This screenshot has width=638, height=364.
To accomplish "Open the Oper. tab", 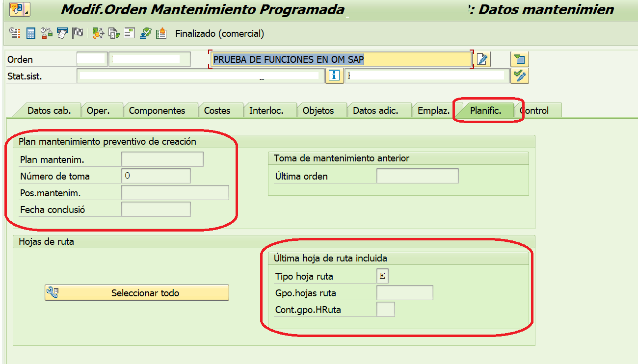I will tap(98, 110).
